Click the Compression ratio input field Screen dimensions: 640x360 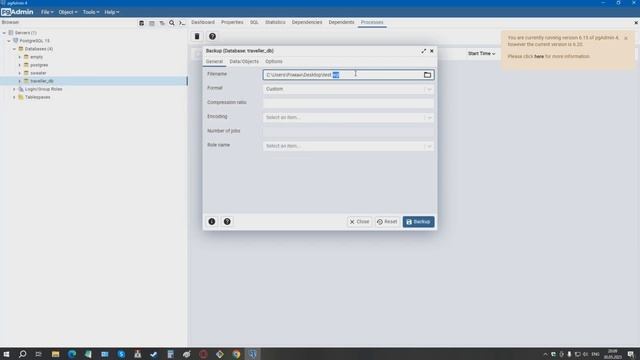point(348,103)
